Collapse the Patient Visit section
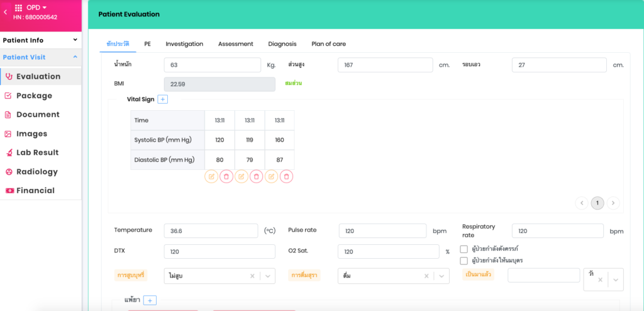This screenshot has width=644, height=311. 75,57
